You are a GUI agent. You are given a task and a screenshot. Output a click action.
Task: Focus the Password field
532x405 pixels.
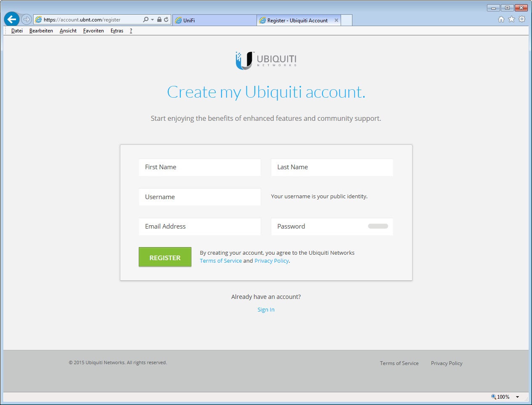(x=332, y=226)
